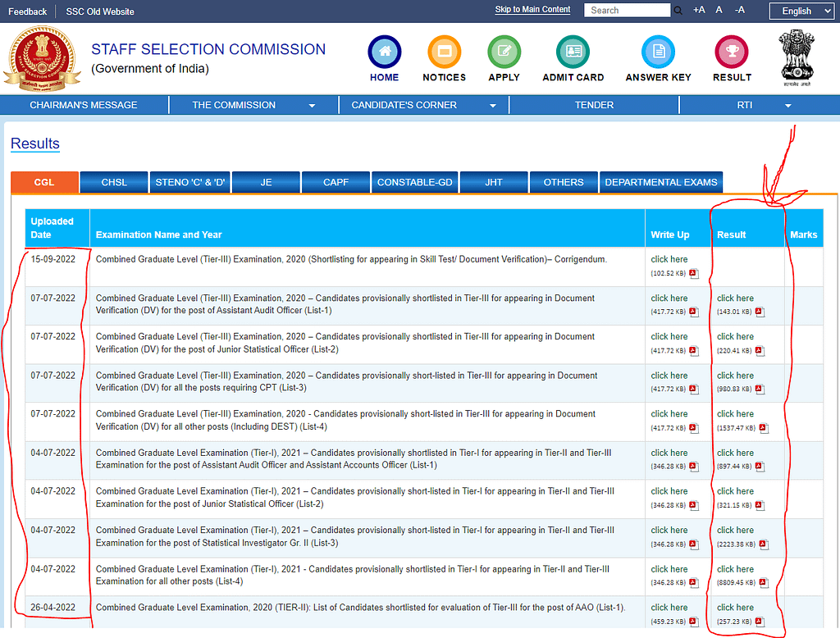Select the CGL tab

click(44, 182)
